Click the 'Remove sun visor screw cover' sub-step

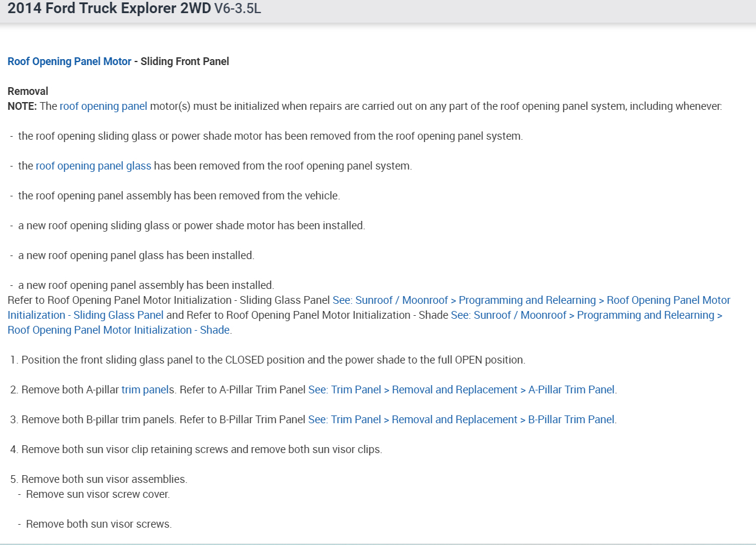point(98,494)
